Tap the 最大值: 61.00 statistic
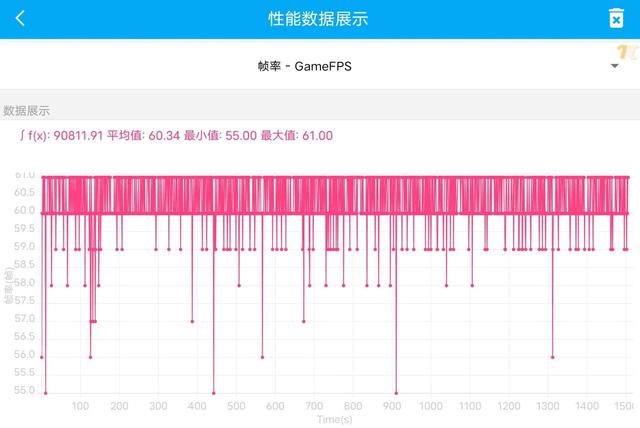Viewport: 640px width, 428px height. 297,135
